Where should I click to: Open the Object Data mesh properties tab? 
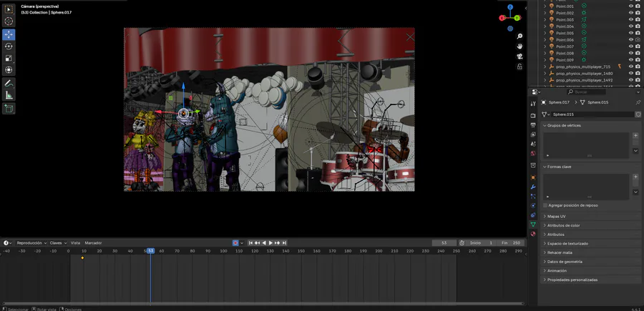[x=533, y=224]
